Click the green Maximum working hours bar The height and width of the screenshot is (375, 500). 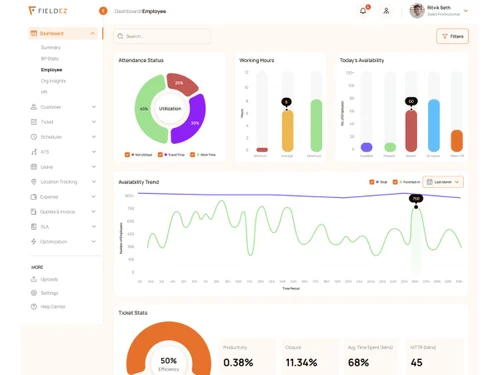click(316, 126)
